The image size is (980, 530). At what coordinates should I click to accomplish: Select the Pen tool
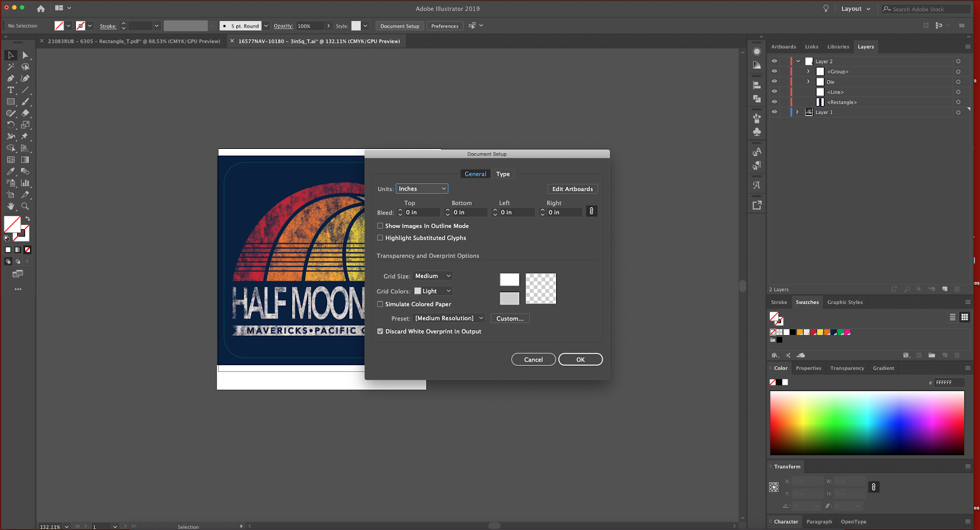coord(10,78)
